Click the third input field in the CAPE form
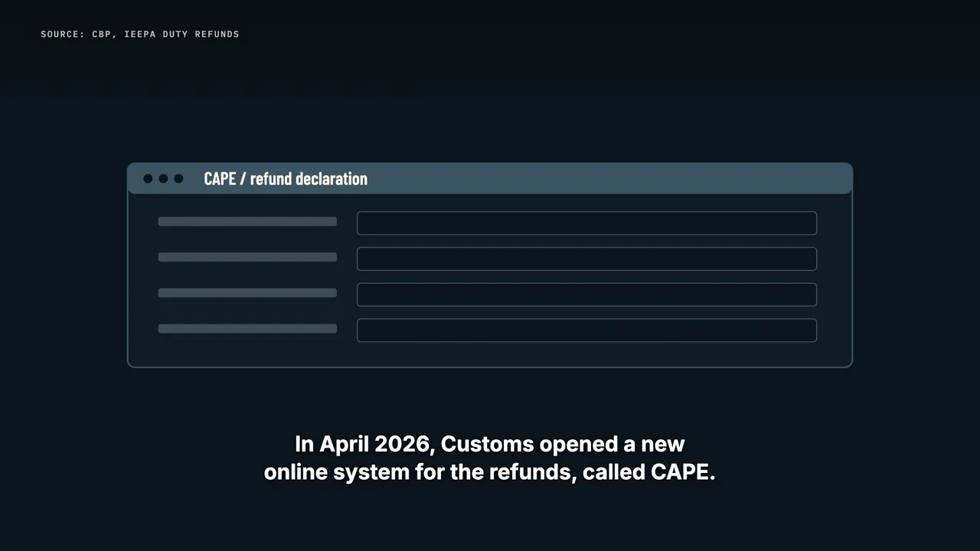Viewport: 980px width, 551px height. click(586, 295)
